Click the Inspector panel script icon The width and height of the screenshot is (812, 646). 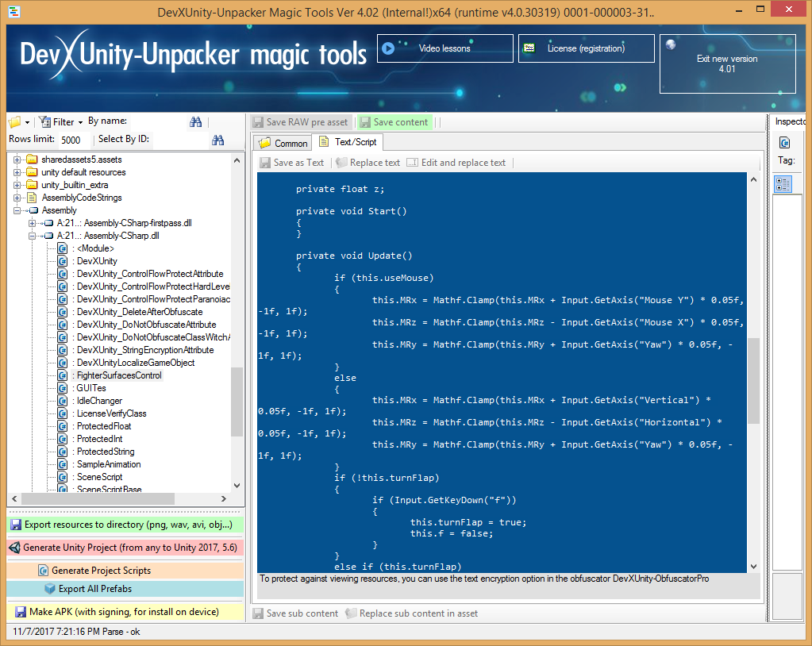(x=784, y=142)
